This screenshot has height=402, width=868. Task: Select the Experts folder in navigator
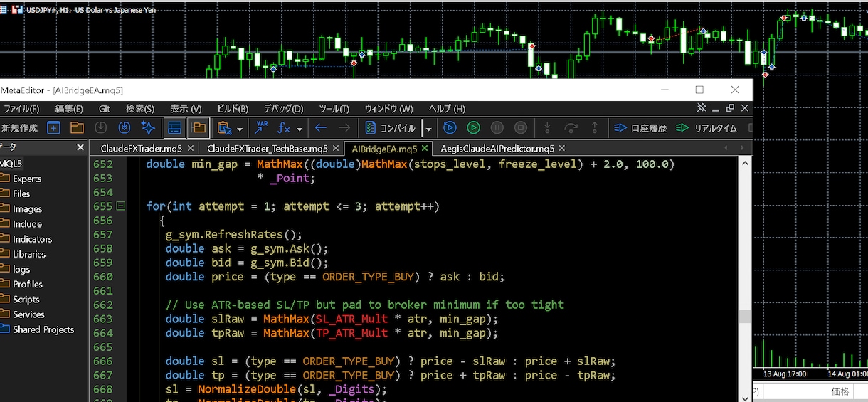click(27, 179)
